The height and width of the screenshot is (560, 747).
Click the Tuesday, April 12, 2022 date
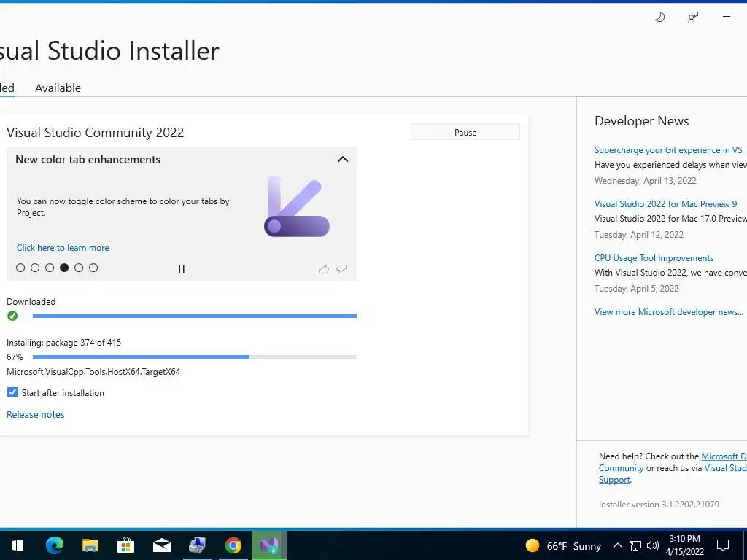[639, 235]
